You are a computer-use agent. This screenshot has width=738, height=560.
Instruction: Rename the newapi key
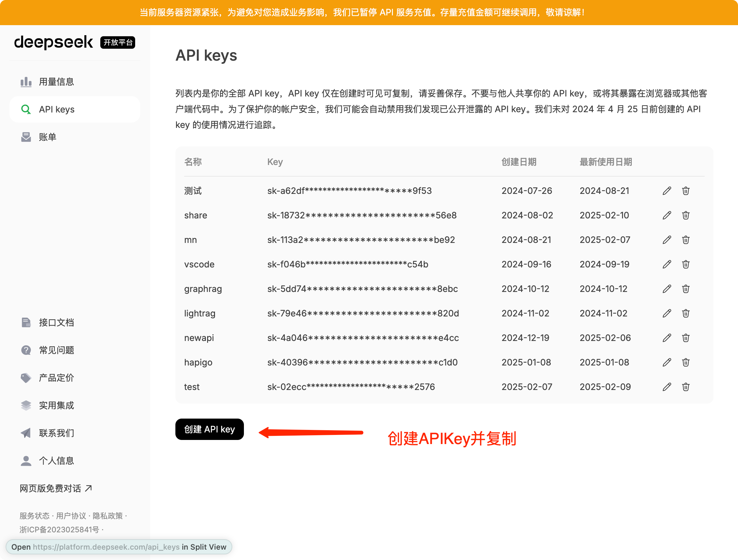(667, 338)
